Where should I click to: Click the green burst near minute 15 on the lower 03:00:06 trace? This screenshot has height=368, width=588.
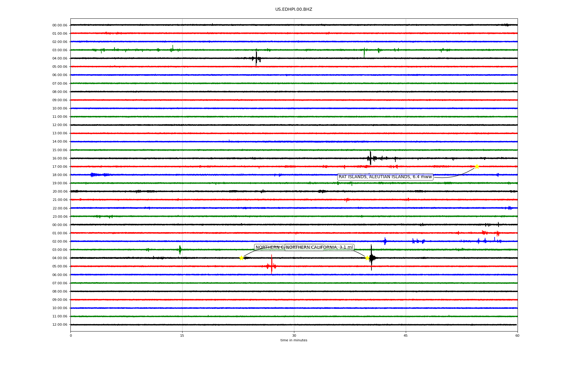point(180,250)
